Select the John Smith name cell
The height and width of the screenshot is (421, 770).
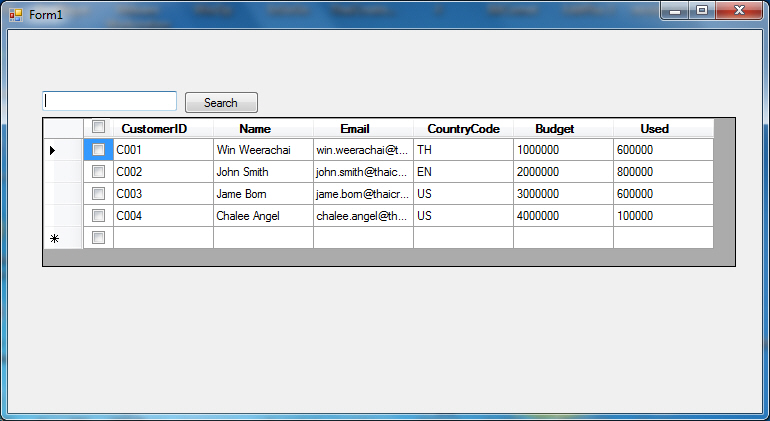click(x=263, y=172)
